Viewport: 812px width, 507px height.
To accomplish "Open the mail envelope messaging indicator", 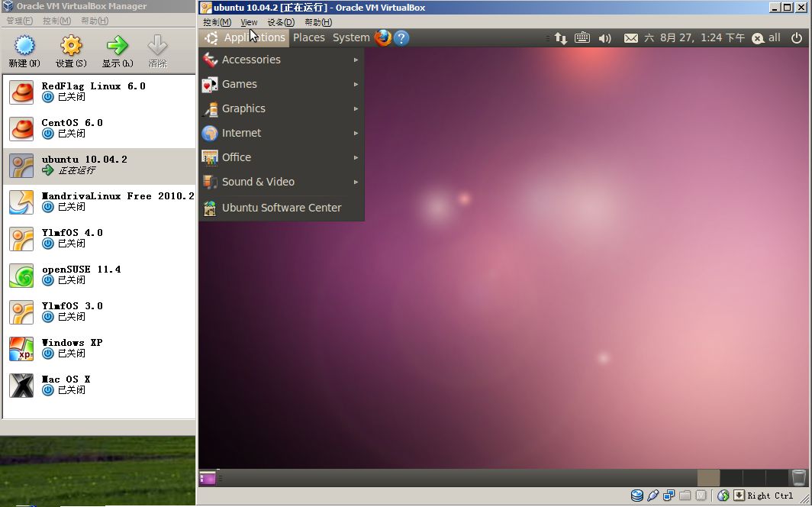I will click(630, 38).
